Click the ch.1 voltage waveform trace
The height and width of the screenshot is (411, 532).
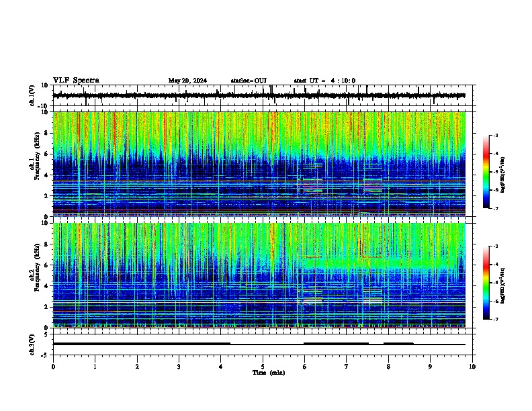pos(259,95)
